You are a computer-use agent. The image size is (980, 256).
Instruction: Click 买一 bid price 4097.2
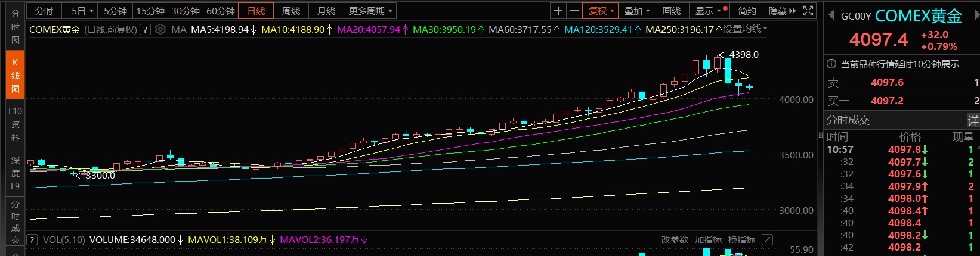click(887, 101)
